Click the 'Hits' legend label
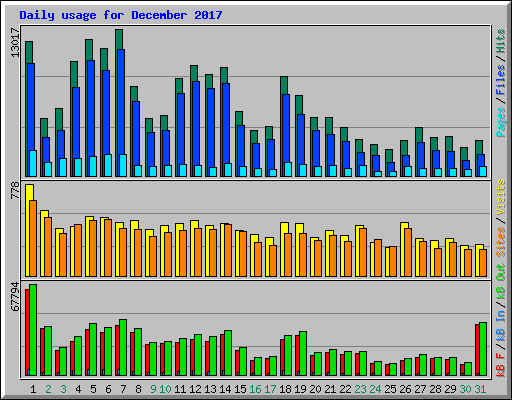512x400 pixels. tap(501, 41)
